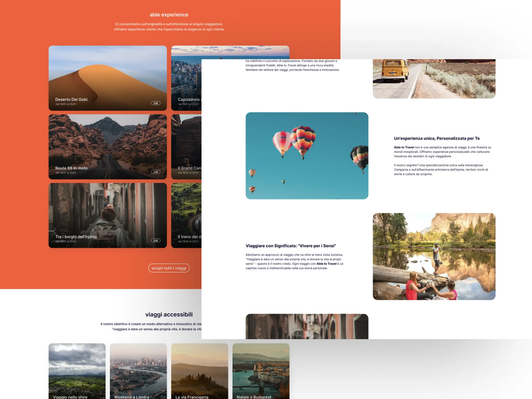
Task: Click paragraph starting 'Adottiamo un approccio al viaggio'
Action: coord(295,262)
